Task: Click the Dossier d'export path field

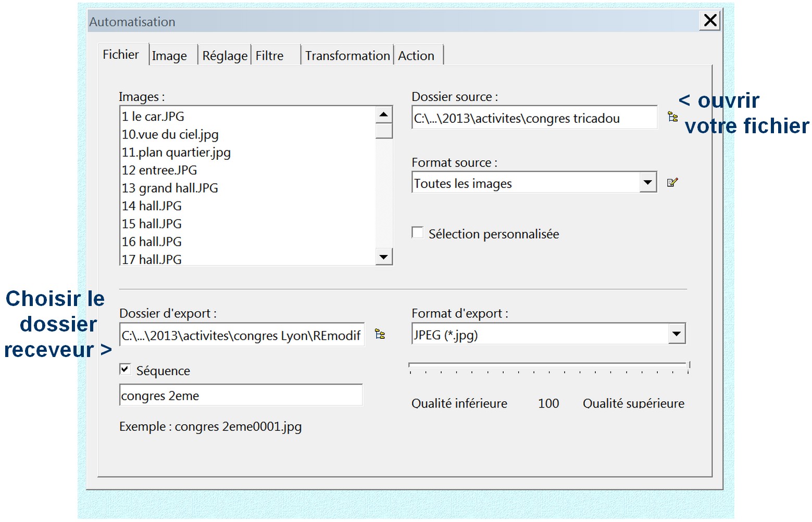Action: click(x=241, y=336)
